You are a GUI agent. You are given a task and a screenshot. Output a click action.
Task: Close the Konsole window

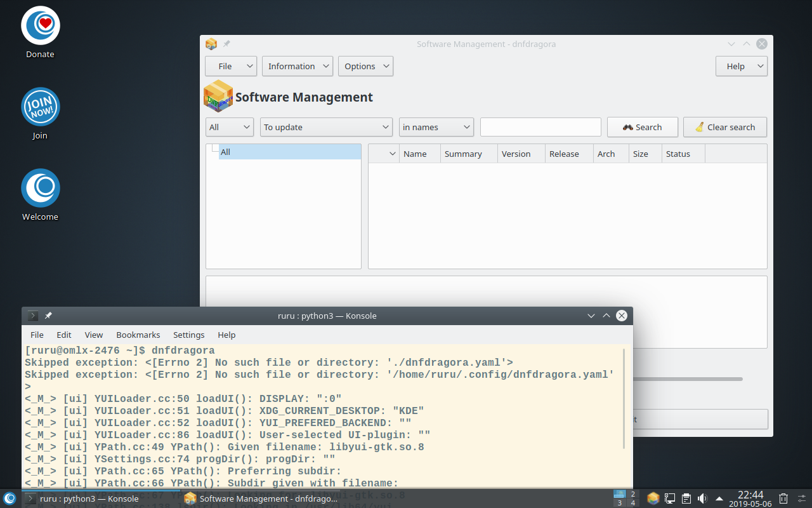pos(622,316)
